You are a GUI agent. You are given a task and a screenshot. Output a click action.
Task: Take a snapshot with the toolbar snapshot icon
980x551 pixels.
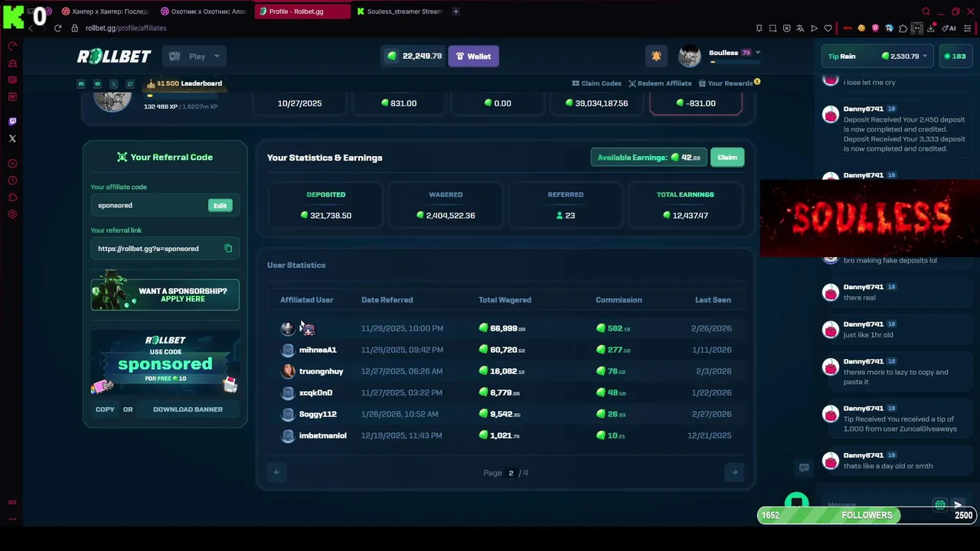[773, 28]
